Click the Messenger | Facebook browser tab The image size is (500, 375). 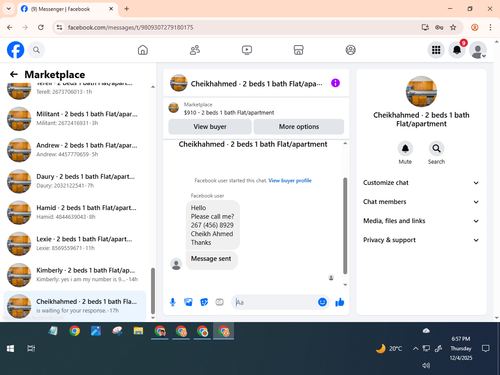tap(67, 9)
